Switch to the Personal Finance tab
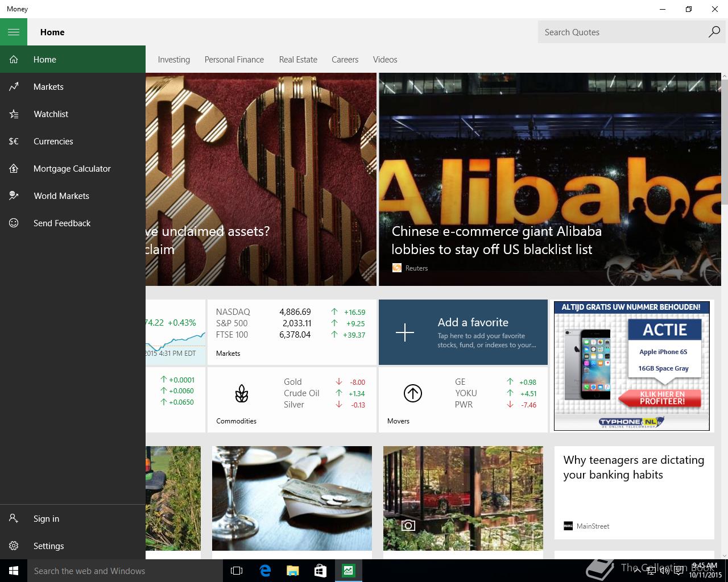The height and width of the screenshot is (582, 728). coord(234,60)
